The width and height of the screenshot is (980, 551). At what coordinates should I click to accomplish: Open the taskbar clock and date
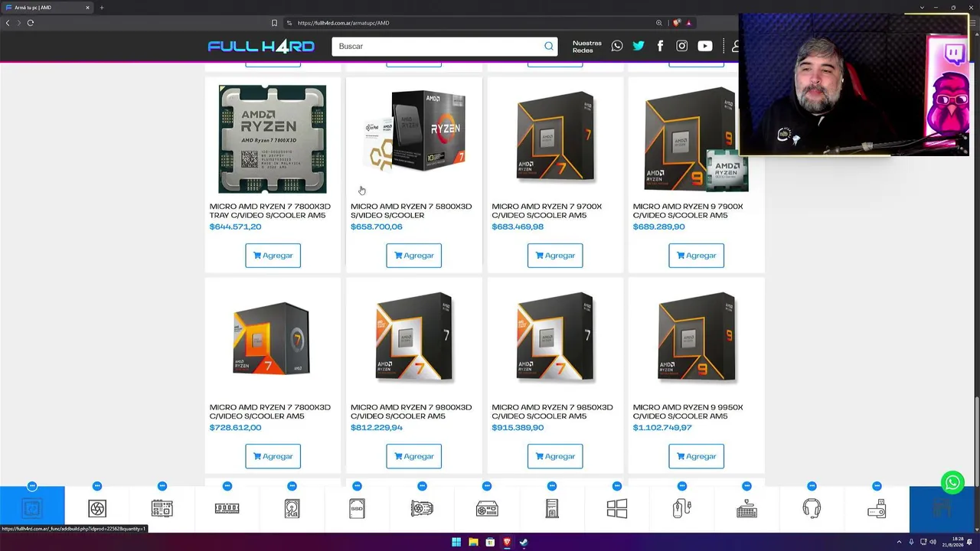coord(952,542)
